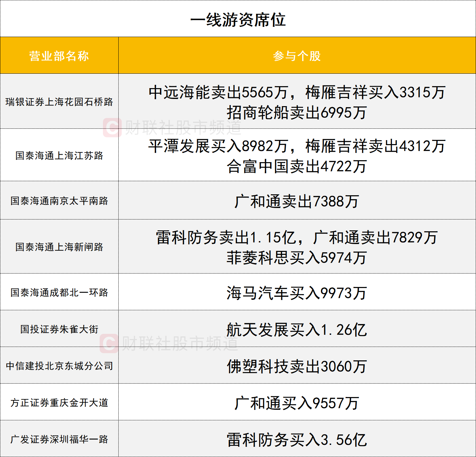Click the table title "一线游资席位"

pos(238,20)
